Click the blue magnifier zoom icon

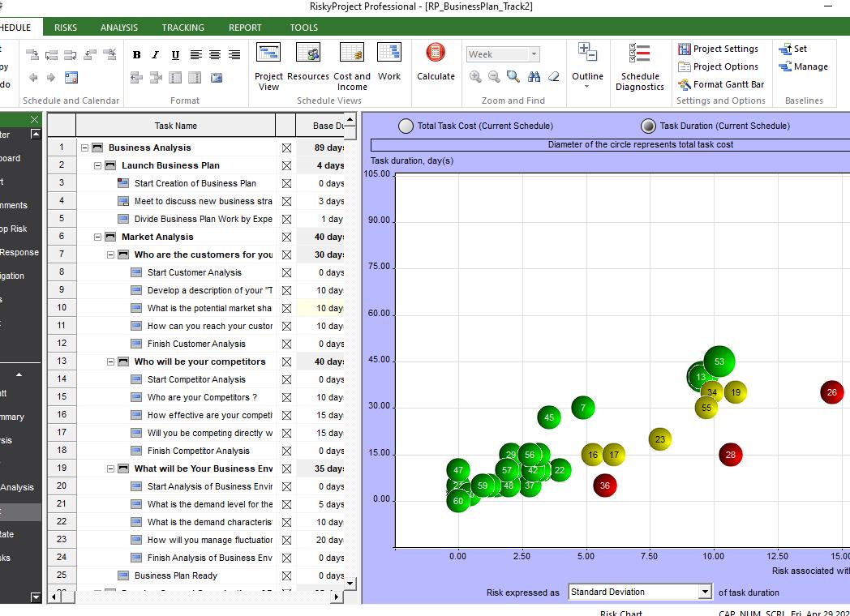tap(513, 77)
